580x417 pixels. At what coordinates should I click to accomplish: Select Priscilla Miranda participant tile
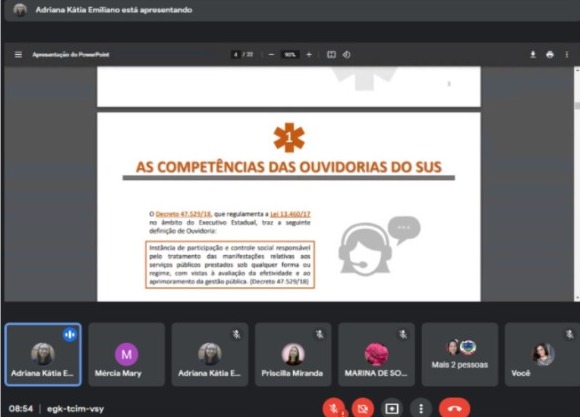pyautogui.click(x=293, y=354)
